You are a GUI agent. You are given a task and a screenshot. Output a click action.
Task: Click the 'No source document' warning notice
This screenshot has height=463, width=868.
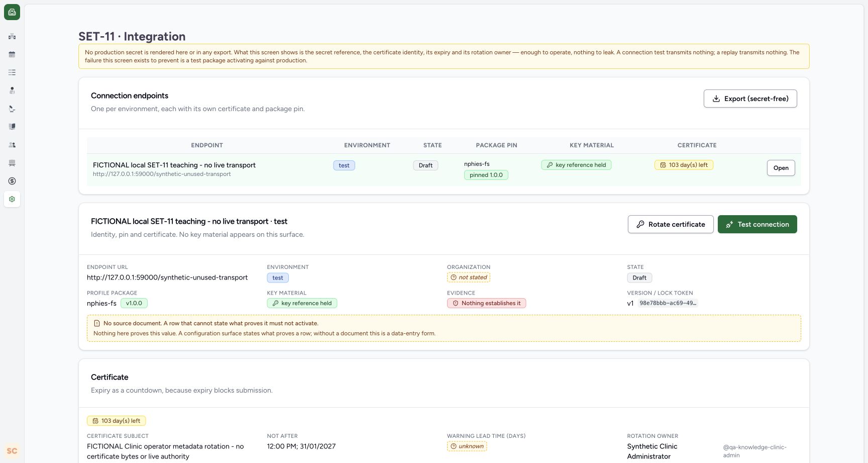444,328
